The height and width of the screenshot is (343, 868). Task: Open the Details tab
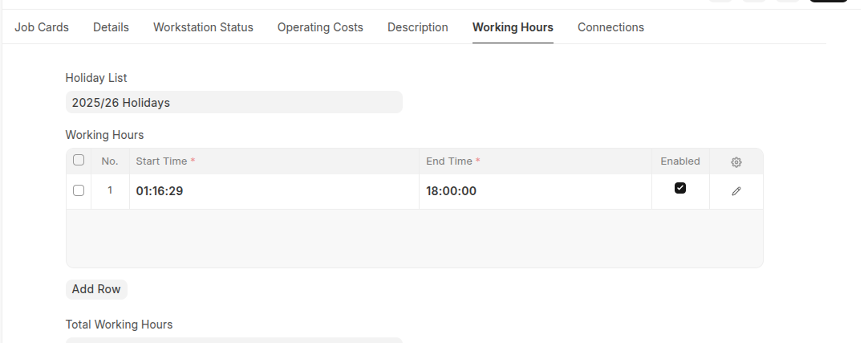pos(111,27)
